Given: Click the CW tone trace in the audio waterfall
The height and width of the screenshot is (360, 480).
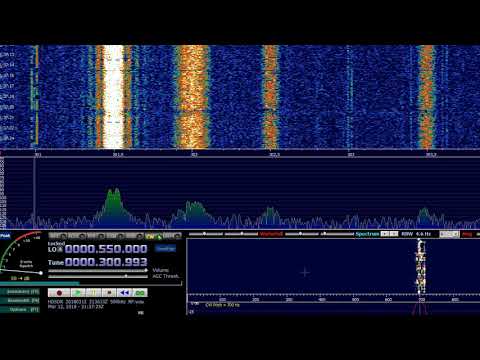Looking at the screenshot, I should (x=421, y=267).
